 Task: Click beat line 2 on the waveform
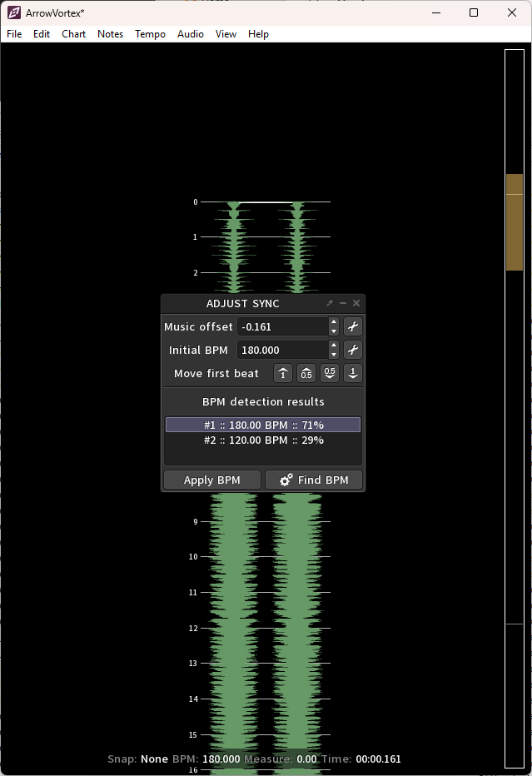point(266,273)
